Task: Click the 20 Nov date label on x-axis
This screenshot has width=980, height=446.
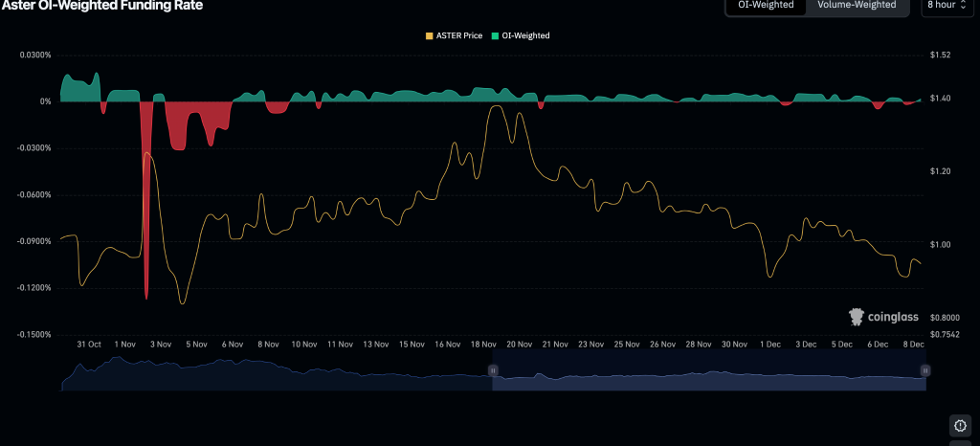Action: point(518,344)
